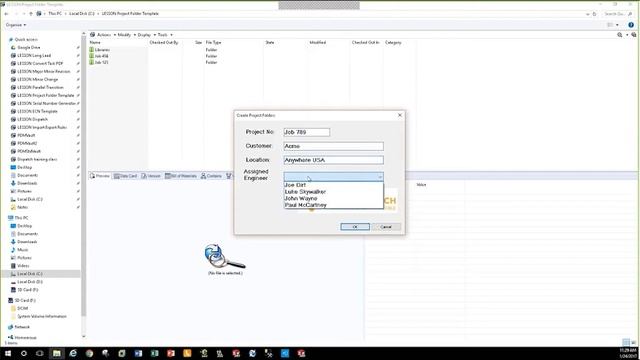Viewport: 640px width, 360px height.
Task: Click the PDM search magnifier icon
Action: click(x=620, y=35)
